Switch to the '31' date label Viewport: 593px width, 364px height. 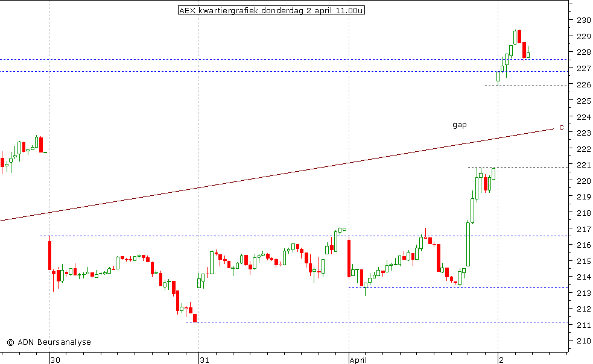(x=203, y=360)
